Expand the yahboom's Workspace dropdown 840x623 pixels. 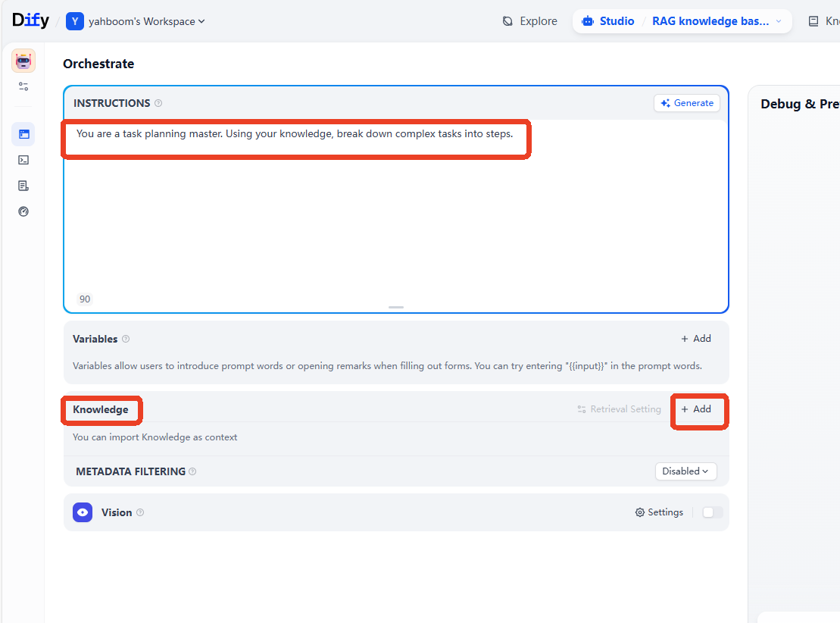pyautogui.click(x=146, y=21)
